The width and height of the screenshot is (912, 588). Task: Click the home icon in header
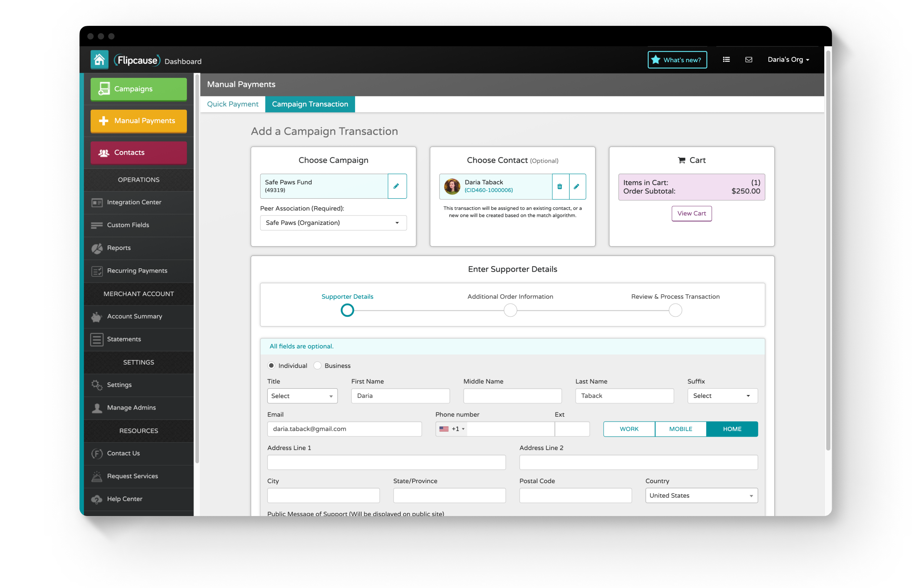click(99, 60)
